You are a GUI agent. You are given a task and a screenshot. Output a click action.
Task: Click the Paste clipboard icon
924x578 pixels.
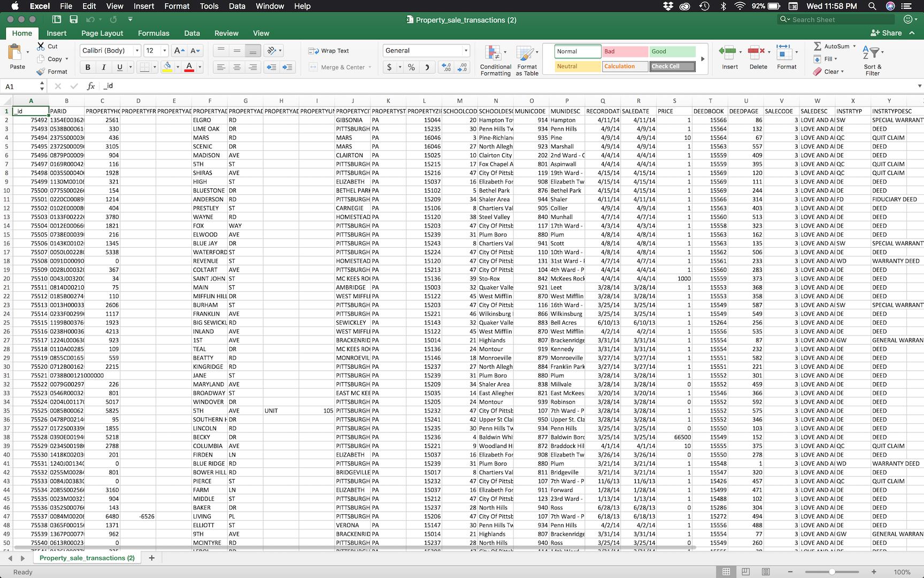point(15,53)
